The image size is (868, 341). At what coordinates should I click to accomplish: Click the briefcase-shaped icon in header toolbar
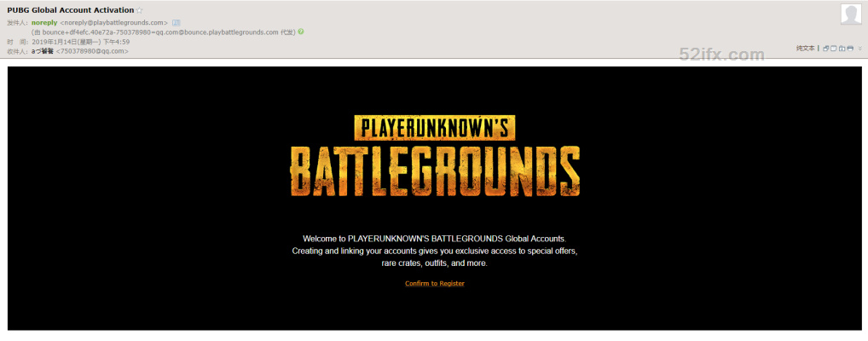point(842,48)
